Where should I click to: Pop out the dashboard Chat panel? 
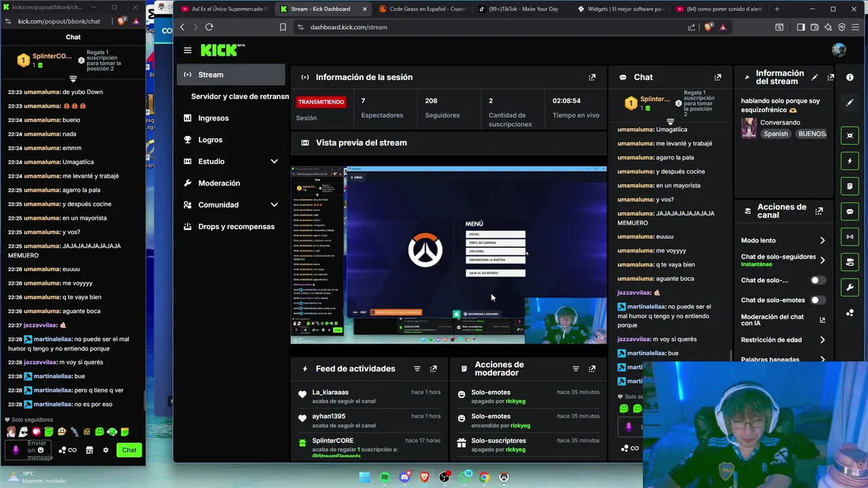click(x=718, y=77)
